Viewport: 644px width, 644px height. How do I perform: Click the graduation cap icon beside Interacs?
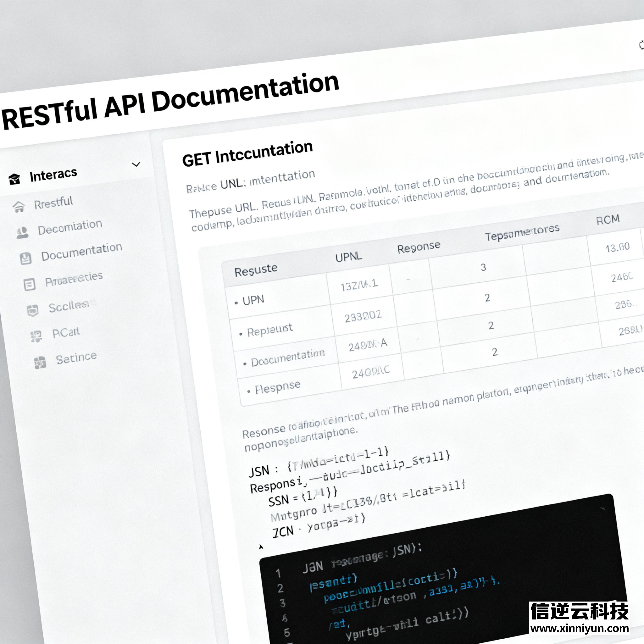tap(14, 179)
